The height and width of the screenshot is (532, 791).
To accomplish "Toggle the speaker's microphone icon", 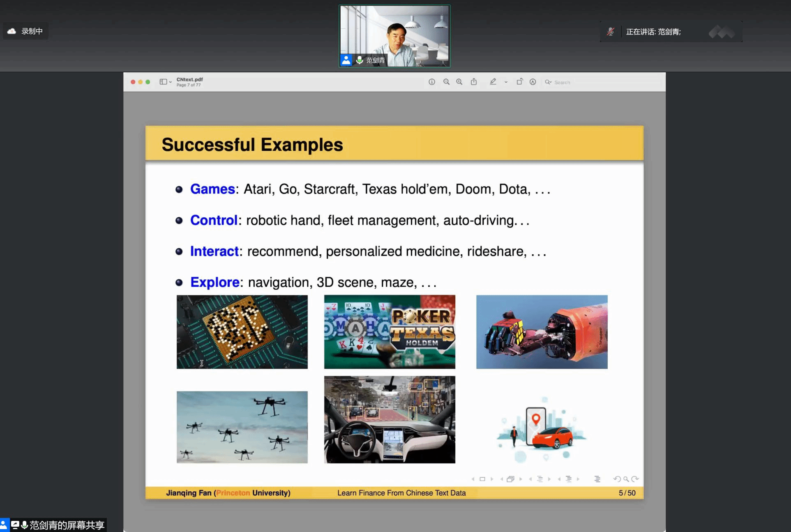I will [360, 60].
